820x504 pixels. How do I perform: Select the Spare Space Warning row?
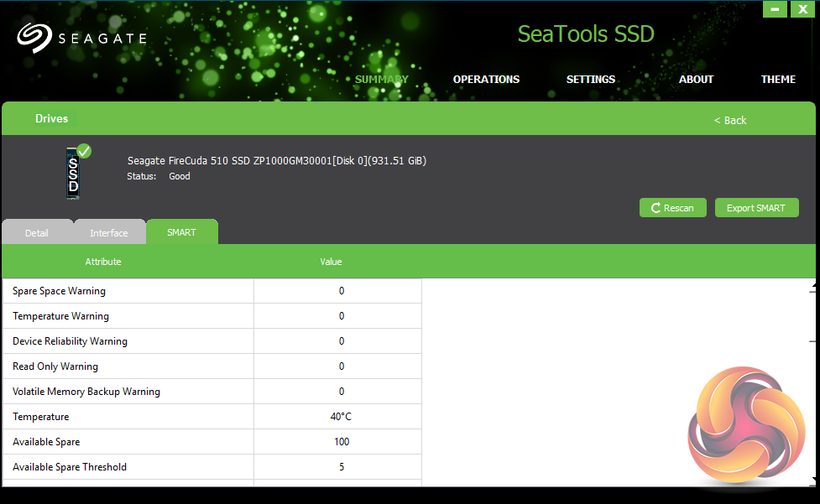tap(212, 291)
